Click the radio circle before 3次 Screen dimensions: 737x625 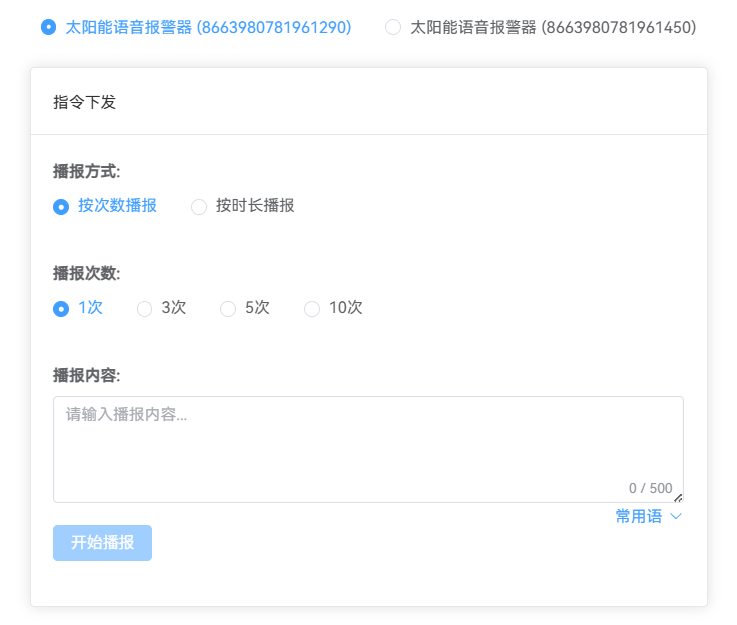click(x=145, y=309)
